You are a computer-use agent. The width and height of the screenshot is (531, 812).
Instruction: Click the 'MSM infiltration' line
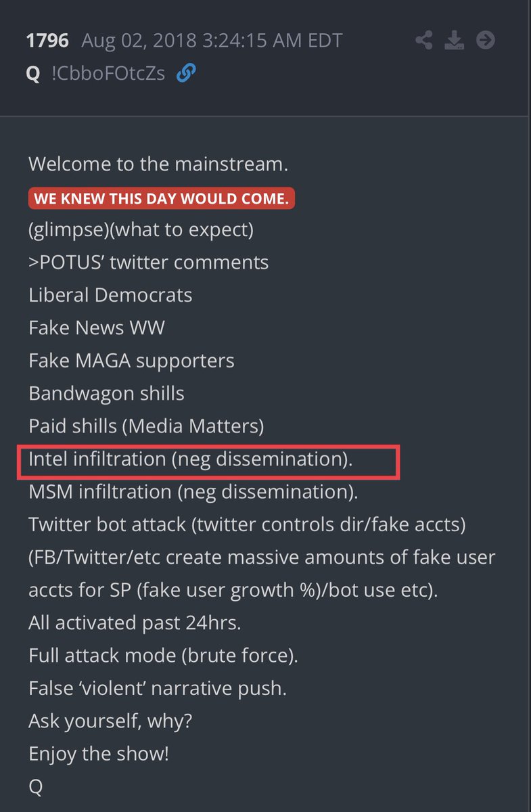coord(193,492)
